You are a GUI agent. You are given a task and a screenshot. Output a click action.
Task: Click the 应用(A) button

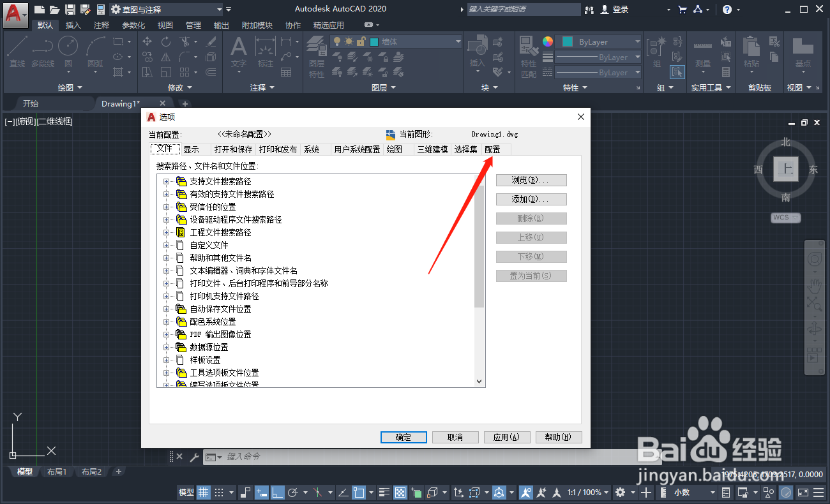pyautogui.click(x=507, y=437)
